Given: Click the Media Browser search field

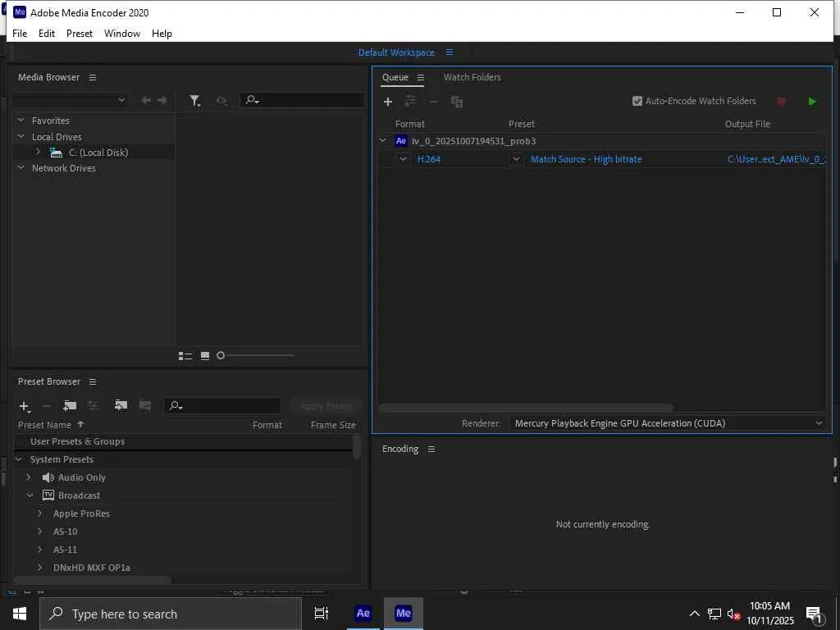Looking at the screenshot, I should [x=302, y=100].
